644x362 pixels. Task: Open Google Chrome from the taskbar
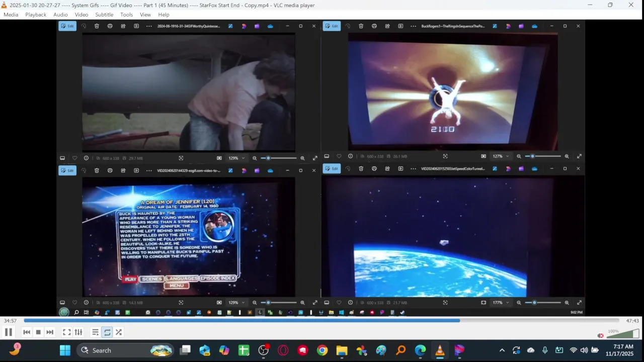click(323, 350)
